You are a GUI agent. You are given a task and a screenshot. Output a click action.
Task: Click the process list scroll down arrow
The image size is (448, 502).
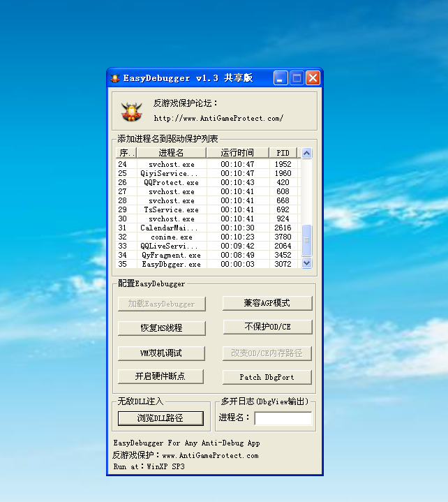[x=306, y=263]
